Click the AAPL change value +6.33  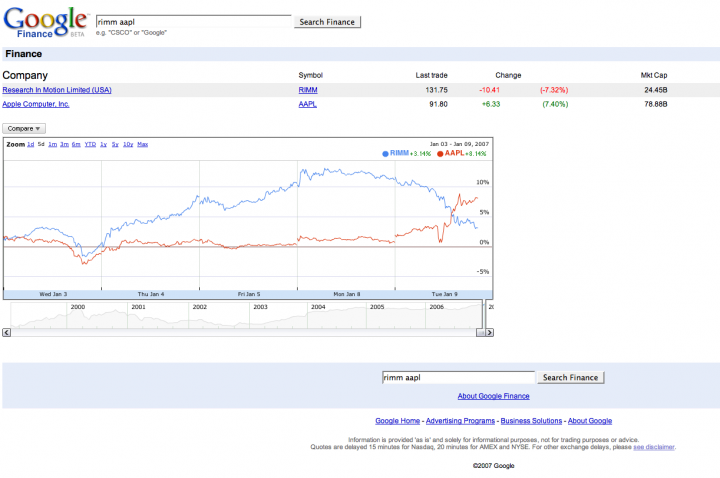pyautogui.click(x=491, y=104)
